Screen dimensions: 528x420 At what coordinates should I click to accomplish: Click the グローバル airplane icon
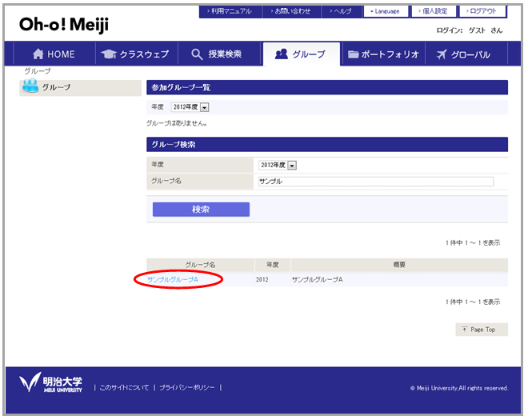point(441,54)
